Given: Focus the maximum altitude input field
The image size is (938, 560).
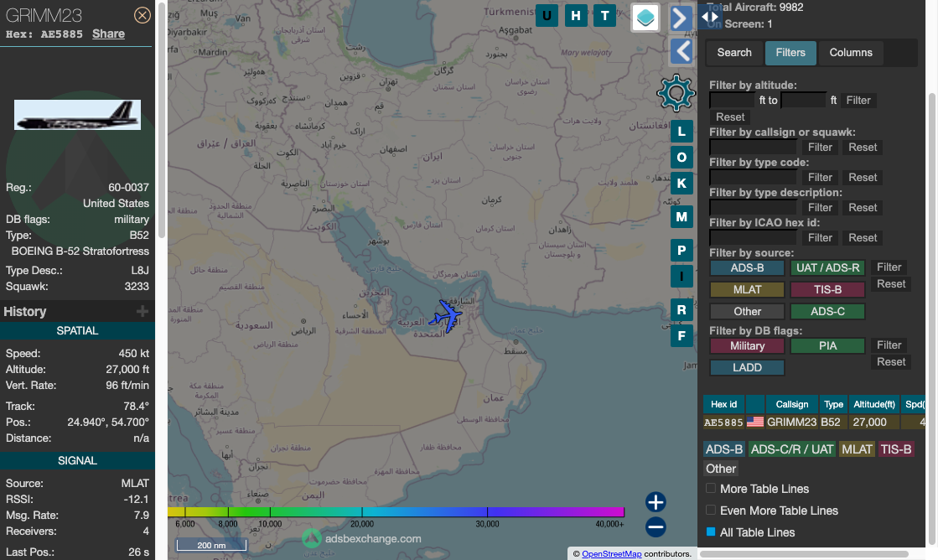Looking at the screenshot, I should click(x=803, y=101).
